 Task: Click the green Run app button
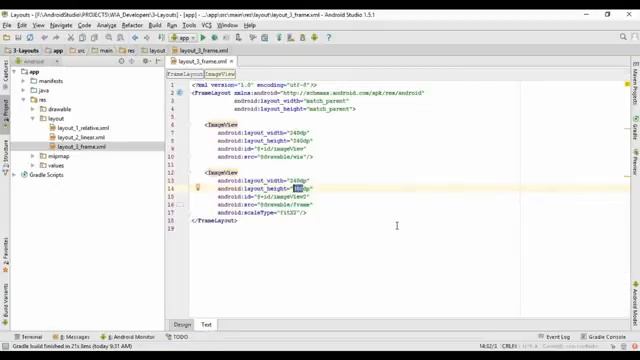(x=203, y=38)
